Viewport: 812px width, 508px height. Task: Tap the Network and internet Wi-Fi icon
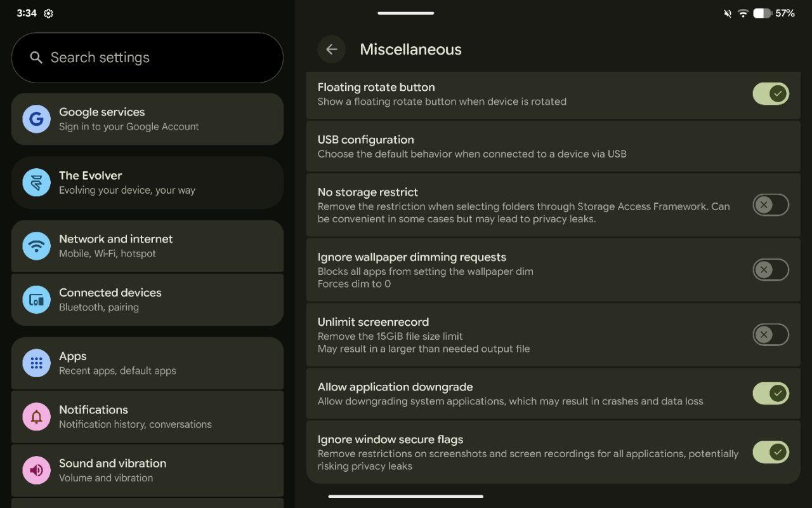(x=37, y=246)
